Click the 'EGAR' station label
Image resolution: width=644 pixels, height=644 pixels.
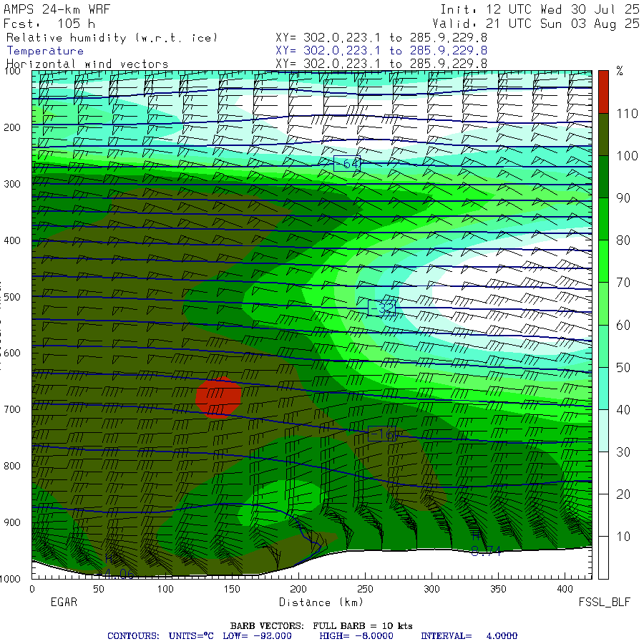(64, 602)
